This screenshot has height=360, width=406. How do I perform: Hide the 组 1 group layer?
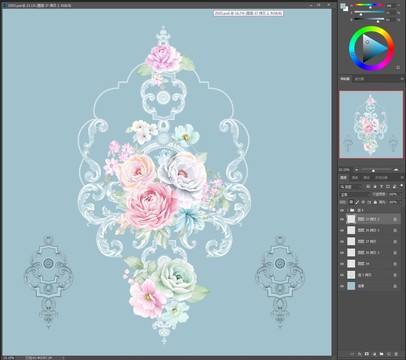click(342, 210)
